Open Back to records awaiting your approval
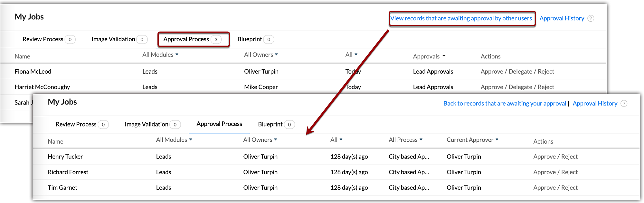The image size is (644, 203). tap(504, 104)
